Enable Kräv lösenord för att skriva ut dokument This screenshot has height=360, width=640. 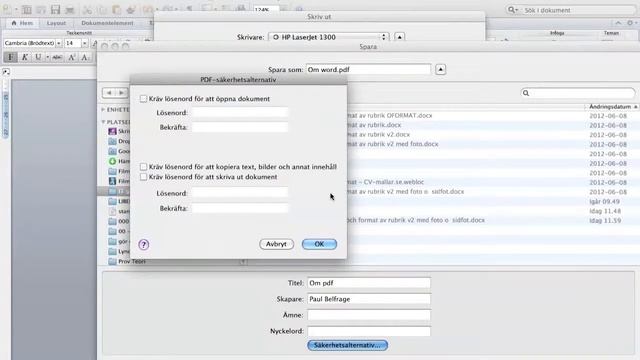tap(143, 177)
